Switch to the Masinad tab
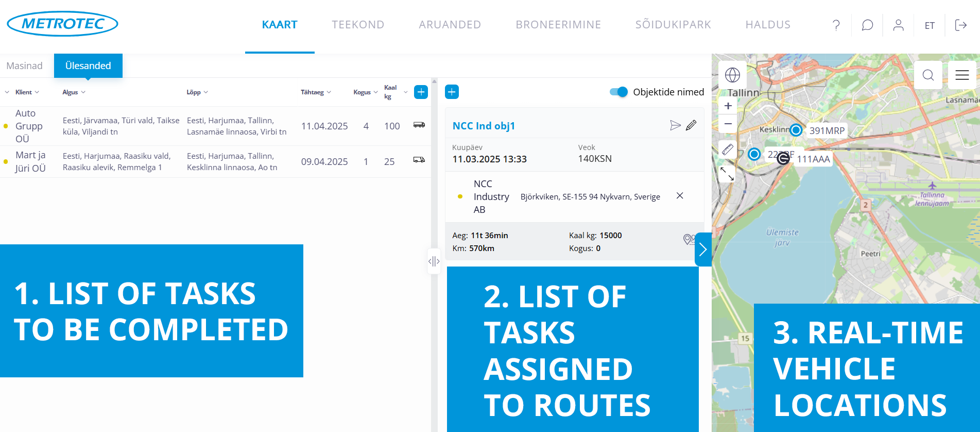The width and height of the screenshot is (980, 432). (25, 66)
